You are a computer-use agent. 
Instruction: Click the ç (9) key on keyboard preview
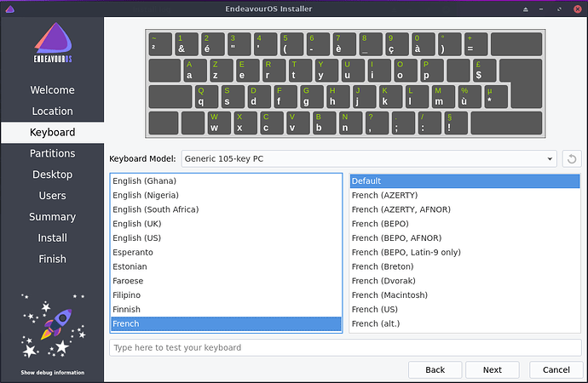397,44
